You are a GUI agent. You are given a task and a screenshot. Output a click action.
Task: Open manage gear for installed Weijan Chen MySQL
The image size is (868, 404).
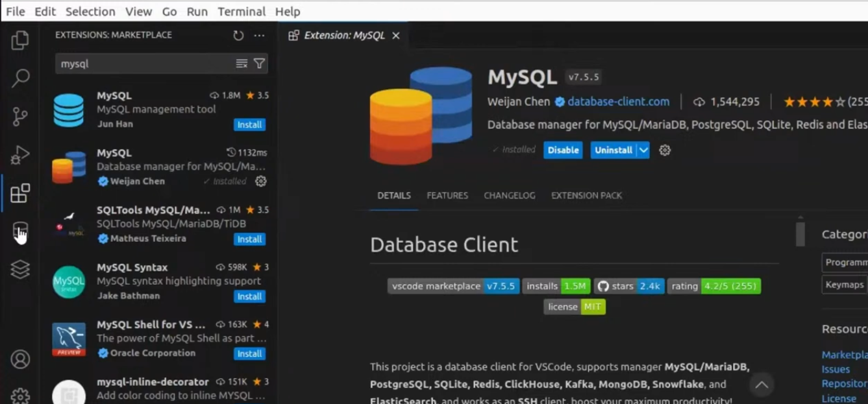260,182
